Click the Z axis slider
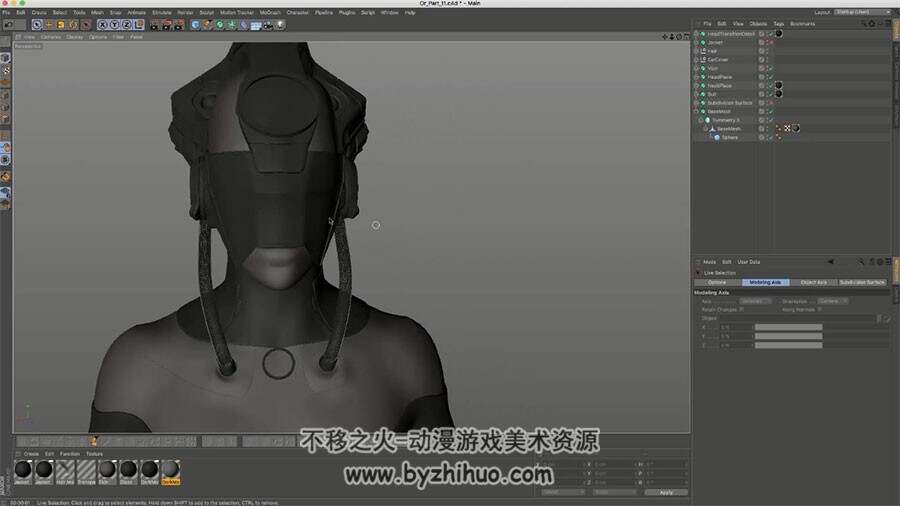 pyautogui.click(x=789, y=345)
